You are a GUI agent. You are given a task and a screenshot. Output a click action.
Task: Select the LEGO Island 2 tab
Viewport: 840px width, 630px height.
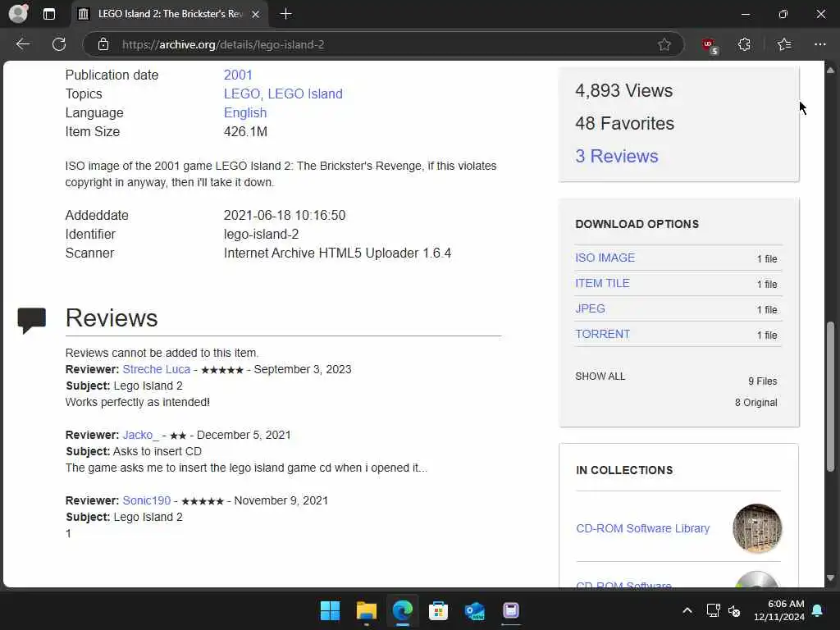[x=169, y=15]
